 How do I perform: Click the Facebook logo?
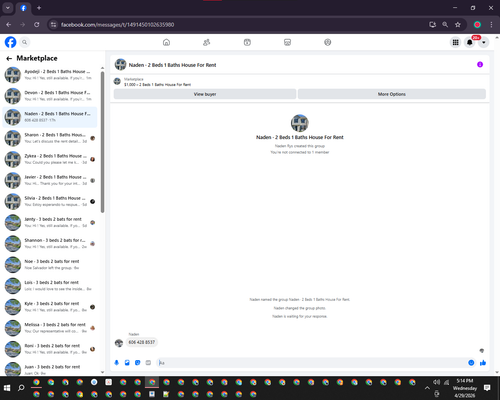(x=10, y=42)
